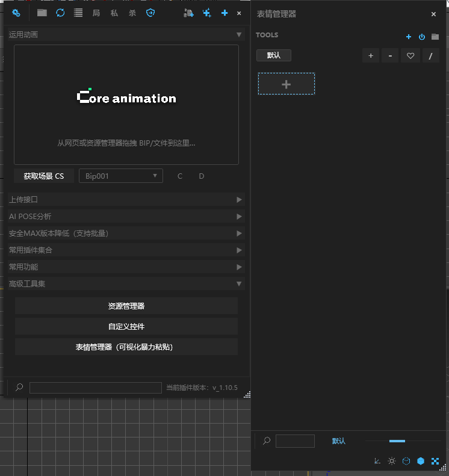This screenshot has width=449, height=476.
Task: Click the folder icon in TOOLS header
Action: click(435, 37)
